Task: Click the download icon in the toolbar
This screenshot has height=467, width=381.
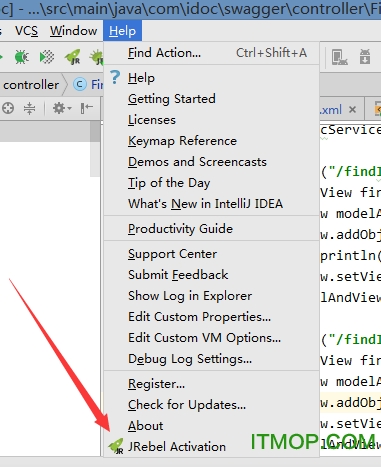Action: click(x=365, y=57)
